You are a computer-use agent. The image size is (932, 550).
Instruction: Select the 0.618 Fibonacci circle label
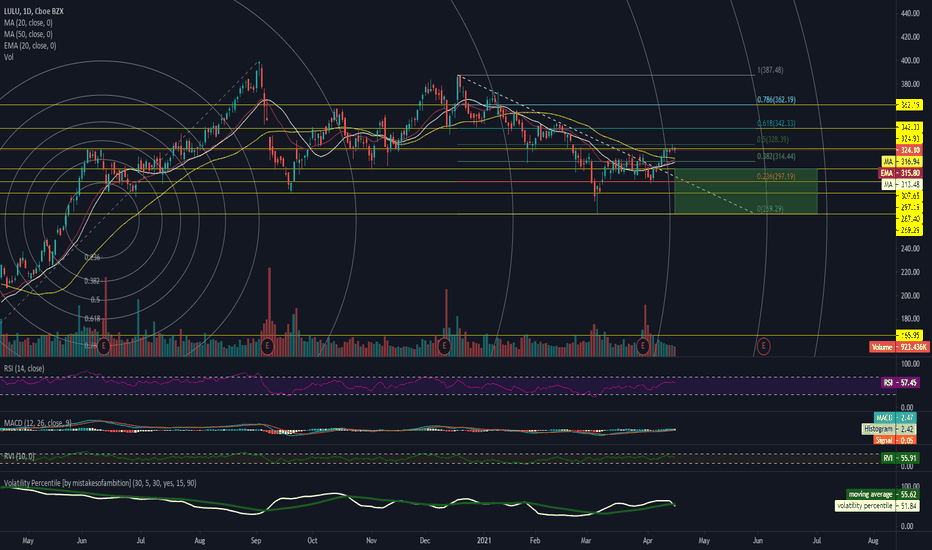(x=92, y=319)
